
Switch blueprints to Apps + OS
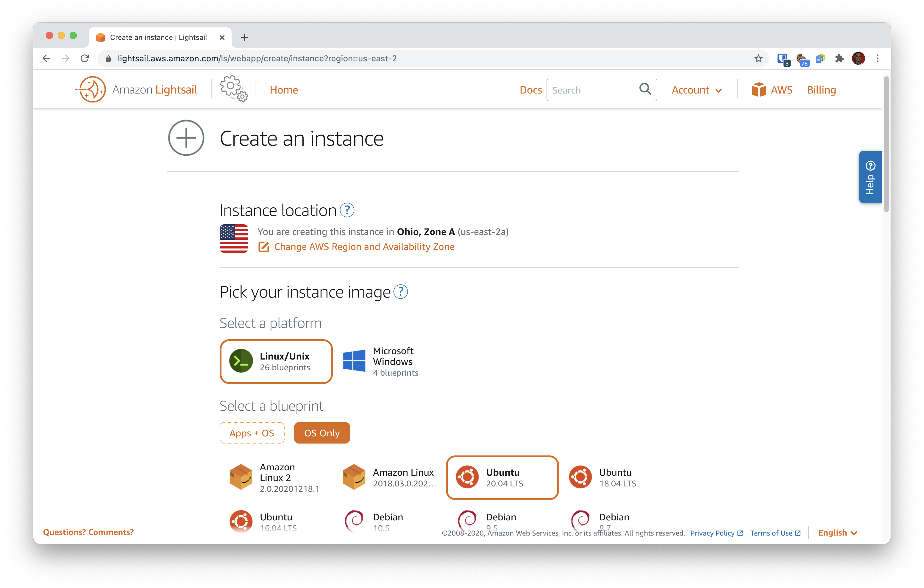(252, 433)
